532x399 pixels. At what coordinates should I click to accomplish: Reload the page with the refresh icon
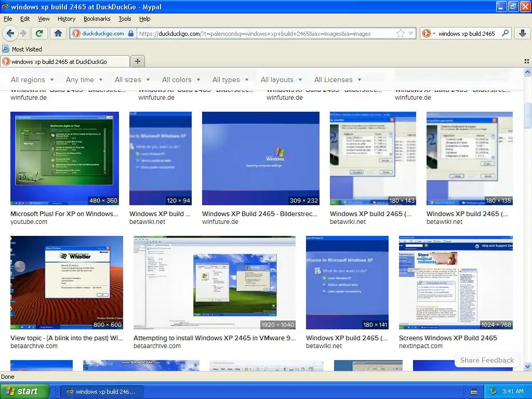(39, 33)
